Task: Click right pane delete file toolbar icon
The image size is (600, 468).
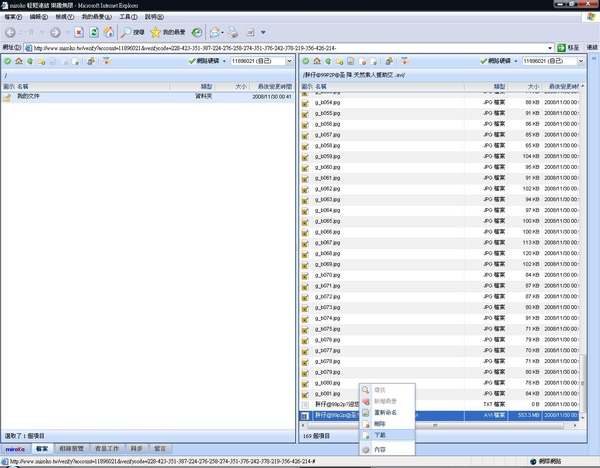Action: click(x=362, y=61)
